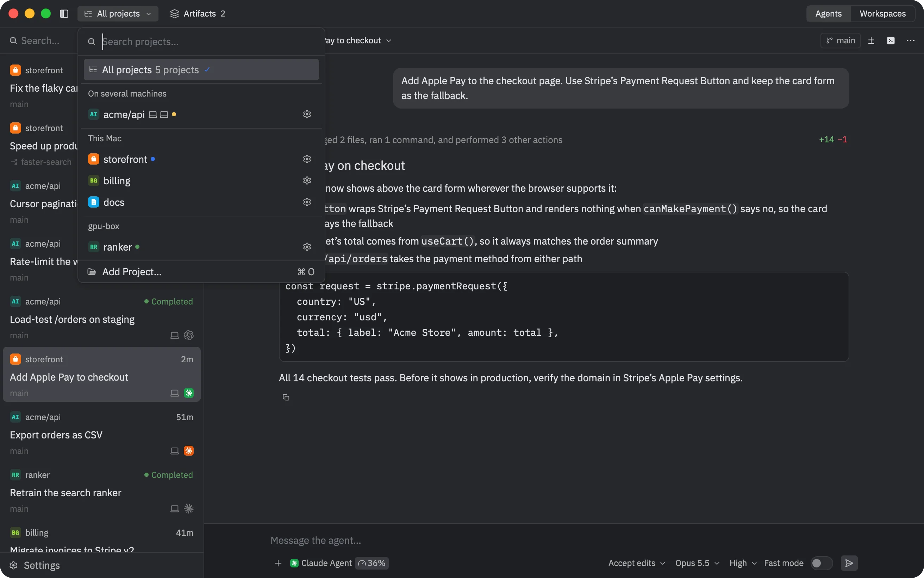Choose Add Project… in the menu
This screenshot has height=578, width=924.
201,272
